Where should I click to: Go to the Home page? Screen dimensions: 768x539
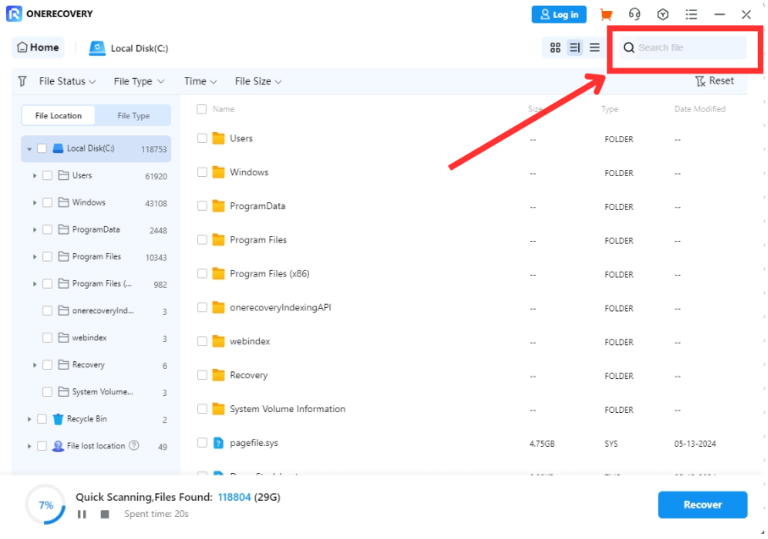pyautogui.click(x=38, y=48)
